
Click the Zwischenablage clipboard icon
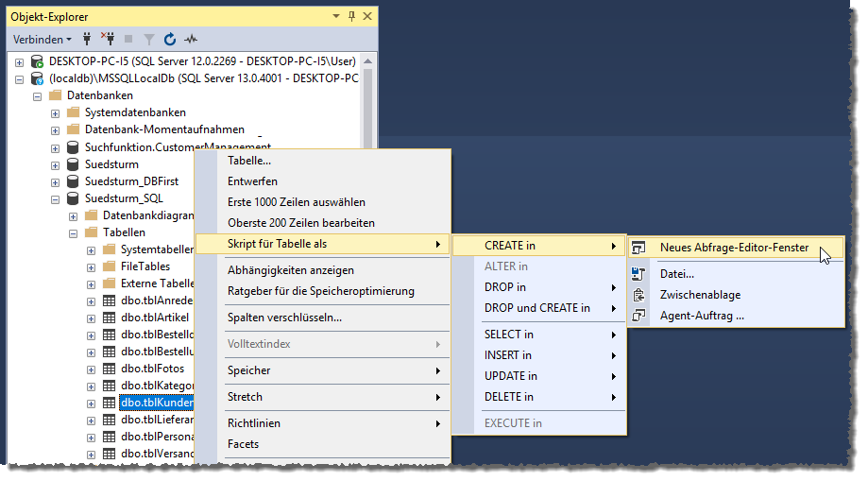tap(639, 295)
